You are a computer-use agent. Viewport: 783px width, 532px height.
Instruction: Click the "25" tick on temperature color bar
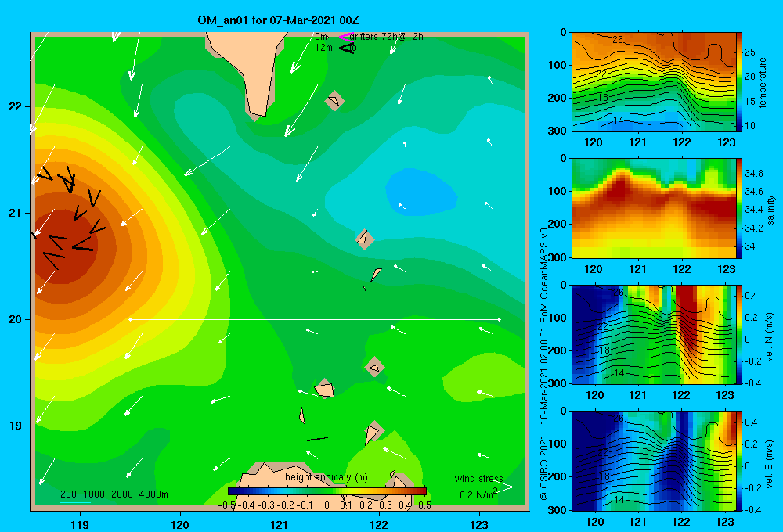point(750,52)
